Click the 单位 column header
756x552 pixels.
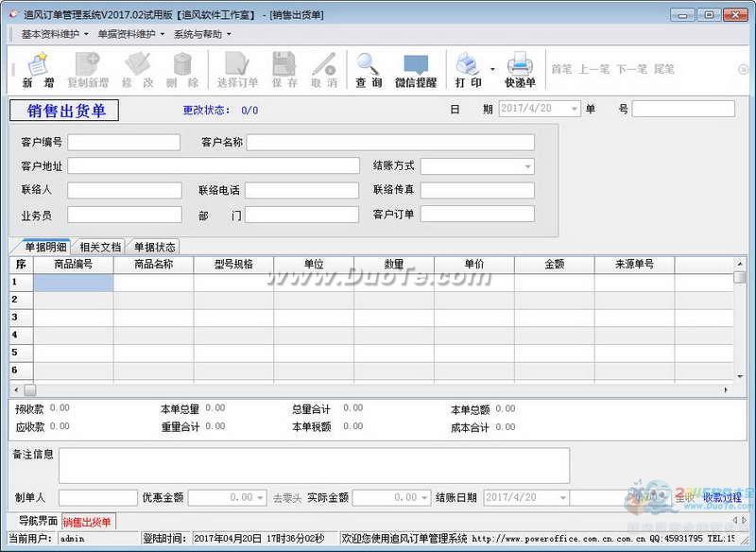click(x=314, y=265)
